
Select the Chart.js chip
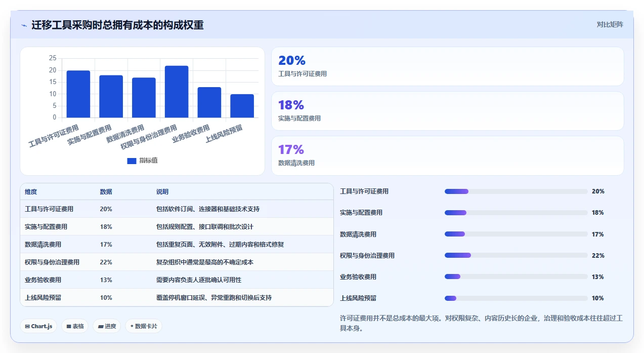point(38,326)
